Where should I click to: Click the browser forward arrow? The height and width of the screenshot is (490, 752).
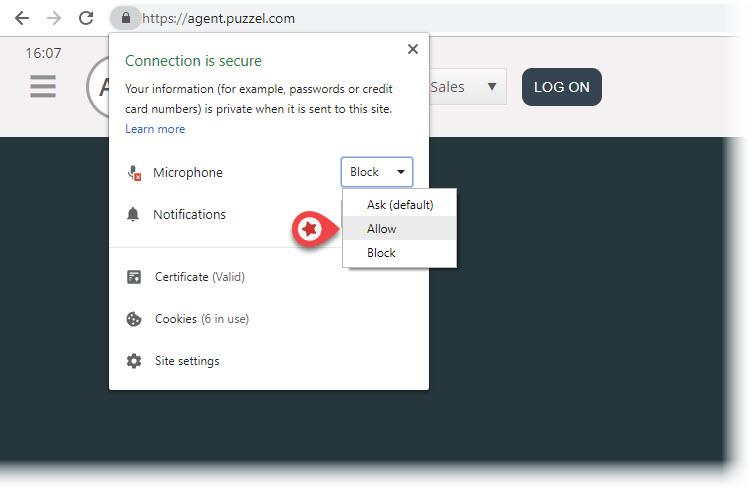54,18
